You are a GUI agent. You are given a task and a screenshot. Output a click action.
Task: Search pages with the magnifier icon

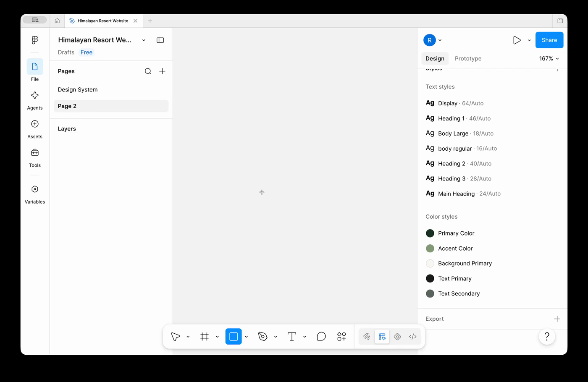148,71
